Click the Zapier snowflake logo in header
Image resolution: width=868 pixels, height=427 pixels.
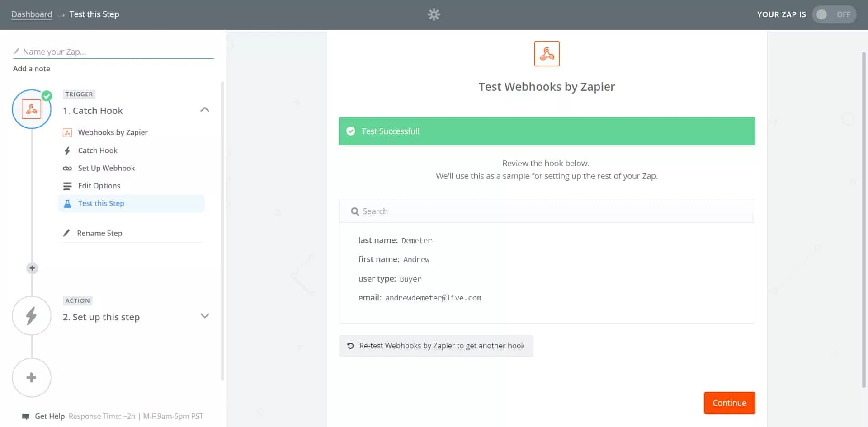click(434, 14)
